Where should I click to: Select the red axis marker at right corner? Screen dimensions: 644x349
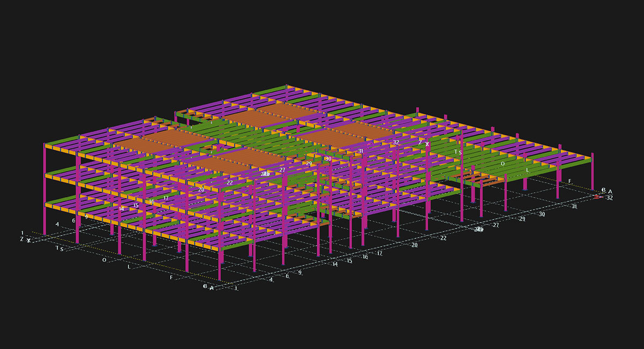click(x=597, y=197)
